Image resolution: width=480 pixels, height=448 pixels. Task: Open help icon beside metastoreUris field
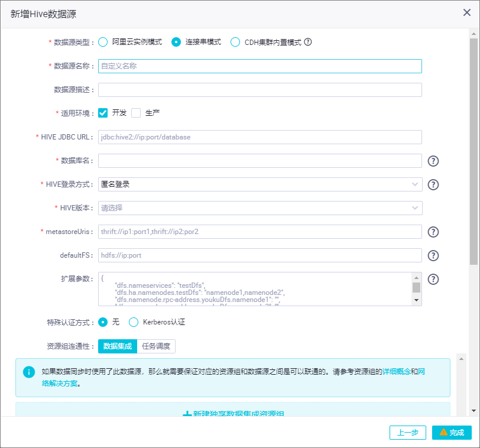point(433,232)
